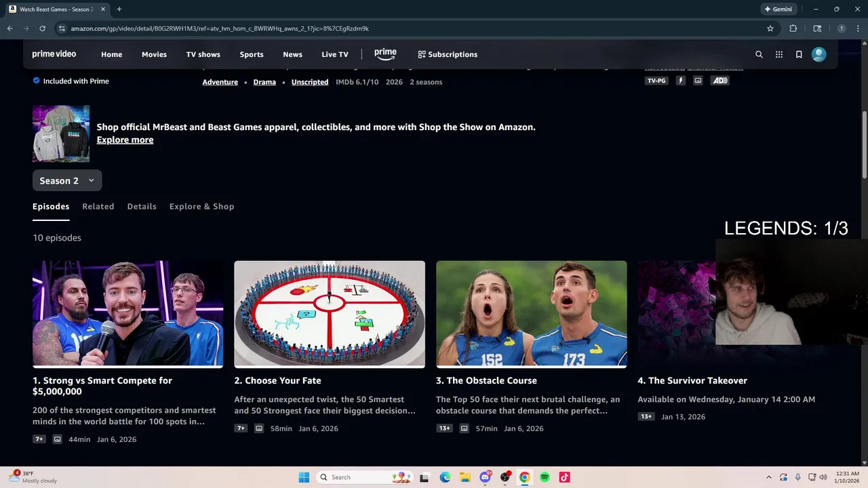This screenshot has height=488, width=868.
Task: Open the watchlist bookmark icon
Action: point(799,54)
